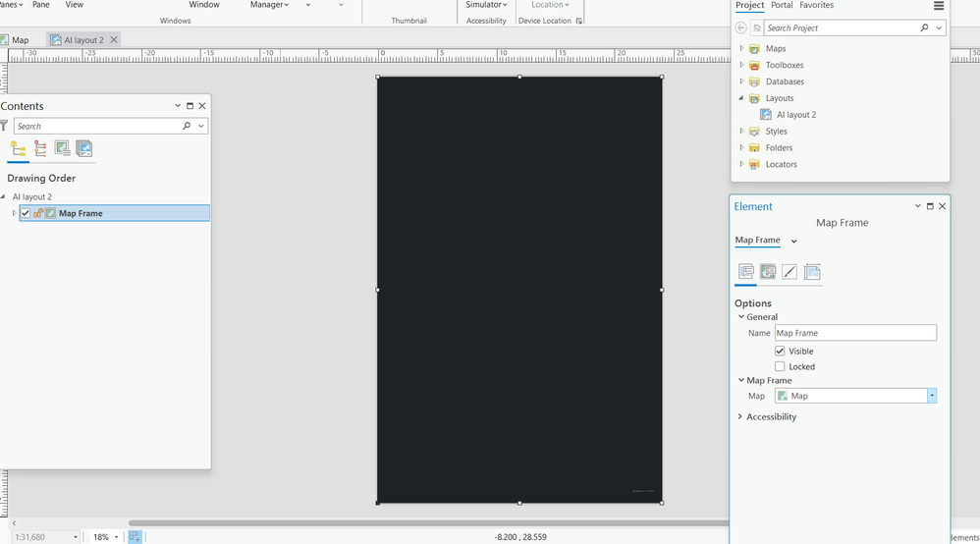Screen dimensions: 980x544
Task: Click the Pane button in ribbon
Action: [x=41, y=4]
